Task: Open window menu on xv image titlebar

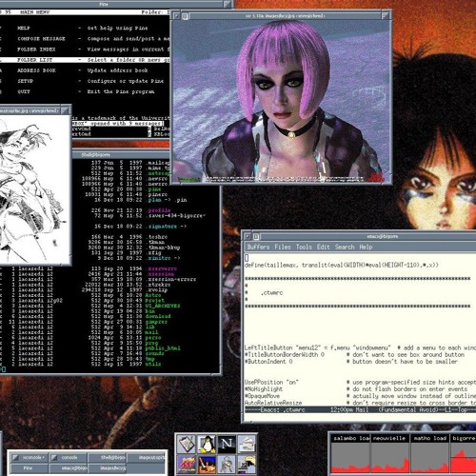Action: 177,16
